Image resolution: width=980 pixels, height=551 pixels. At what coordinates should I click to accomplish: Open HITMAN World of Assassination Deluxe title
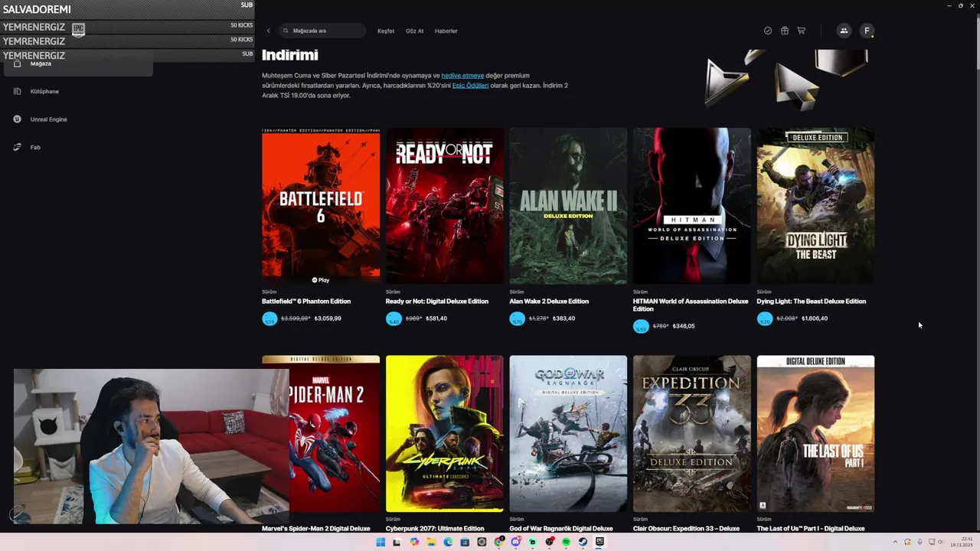pyautogui.click(x=691, y=305)
